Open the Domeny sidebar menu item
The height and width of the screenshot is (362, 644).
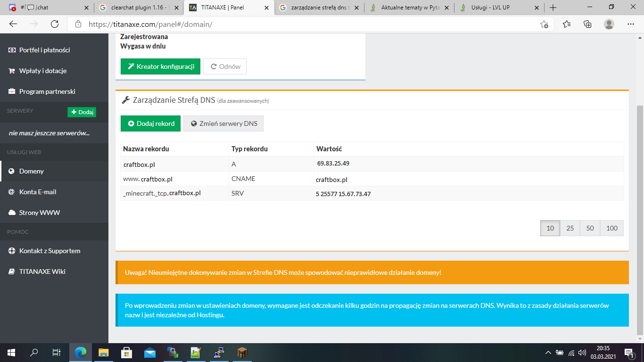(31, 171)
